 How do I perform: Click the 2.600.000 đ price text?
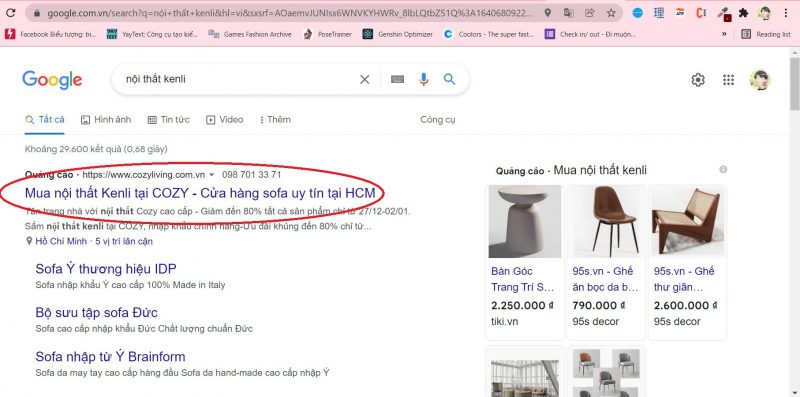(x=685, y=305)
